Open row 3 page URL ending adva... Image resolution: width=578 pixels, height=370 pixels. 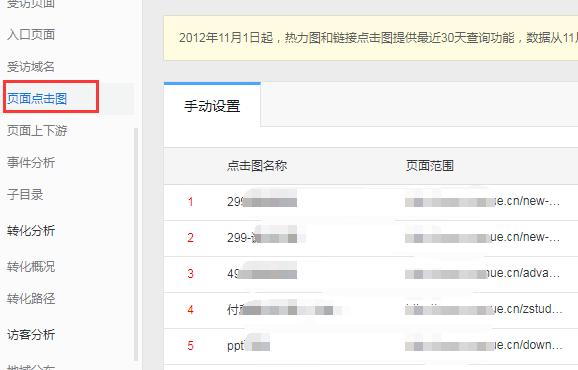tap(482, 273)
